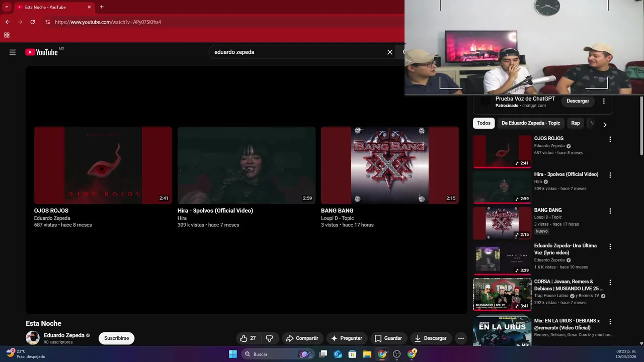Close the Esta Noche - YouTube tab
The image size is (644, 362).
[90, 7]
